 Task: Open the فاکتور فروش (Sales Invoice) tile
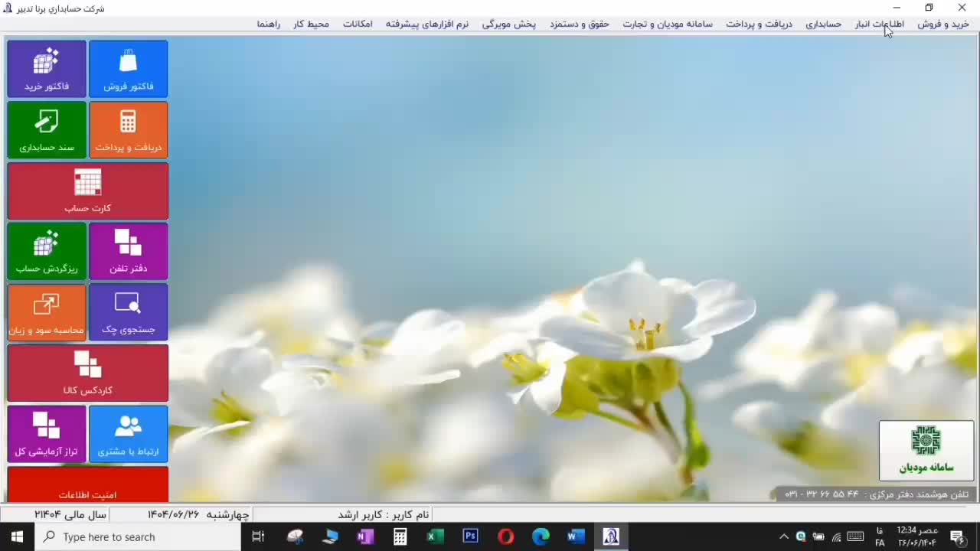point(128,68)
